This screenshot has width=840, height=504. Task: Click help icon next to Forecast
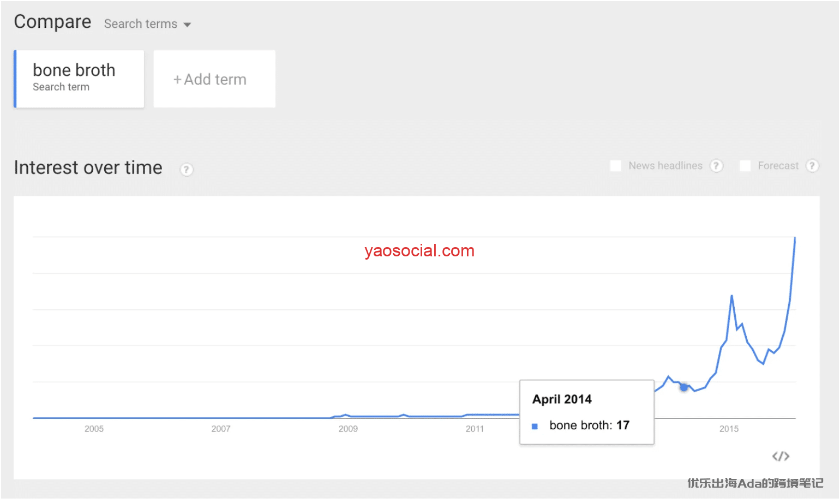[812, 166]
